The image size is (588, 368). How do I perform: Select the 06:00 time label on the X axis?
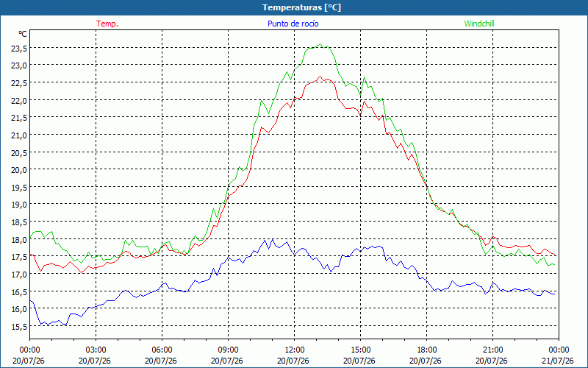tap(162, 350)
